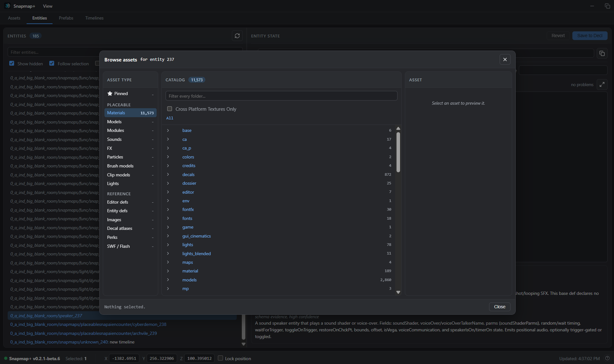Expand the models folder chevron

(x=168, y=280)
